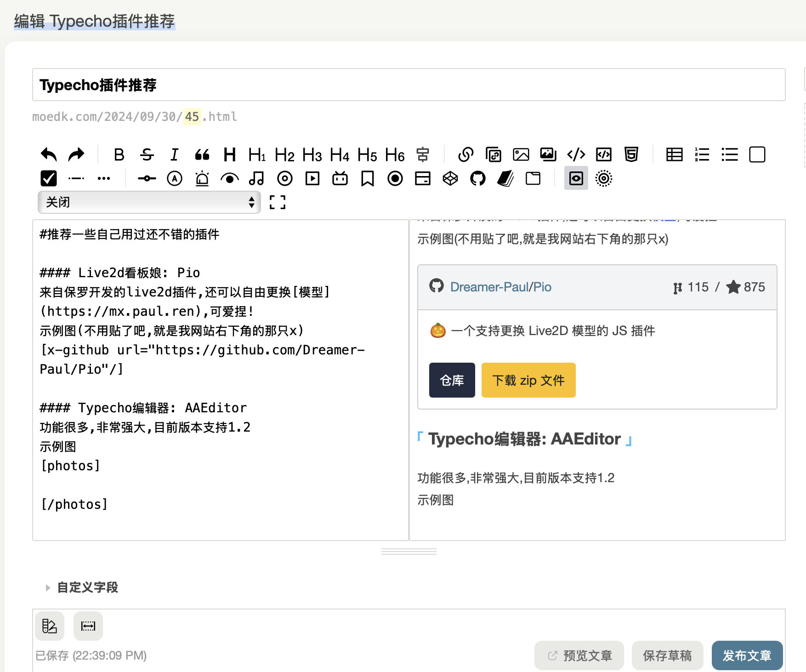The image size is (806, 672).
Task: Insert an unchecked task box with the empty square icon
Action: tap(757, 154)
